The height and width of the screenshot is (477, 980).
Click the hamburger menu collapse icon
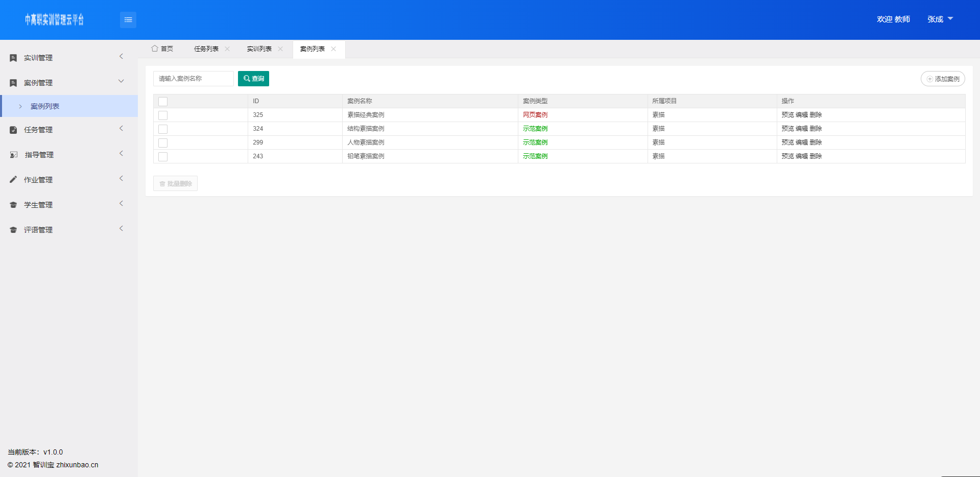(128, 20)
